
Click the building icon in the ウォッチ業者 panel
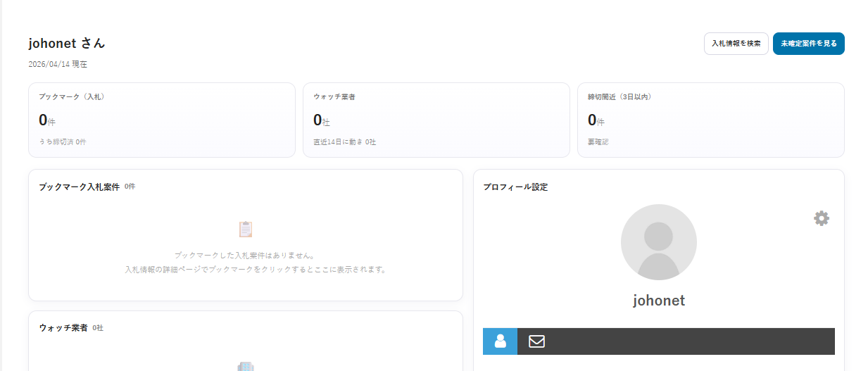245,366
